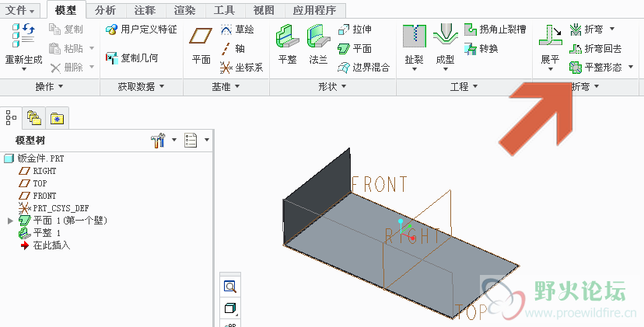Select 平整 1 feature in tree

pos(40,233)
